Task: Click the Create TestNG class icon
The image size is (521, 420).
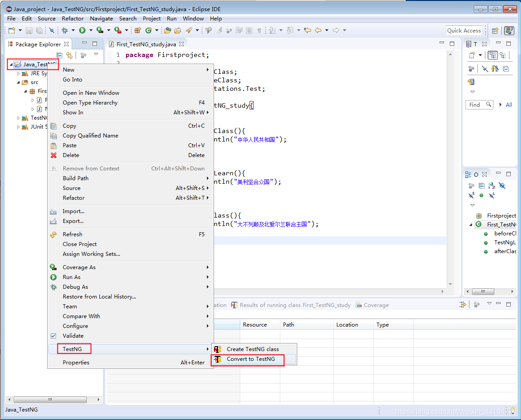Action: coord(218,349)
